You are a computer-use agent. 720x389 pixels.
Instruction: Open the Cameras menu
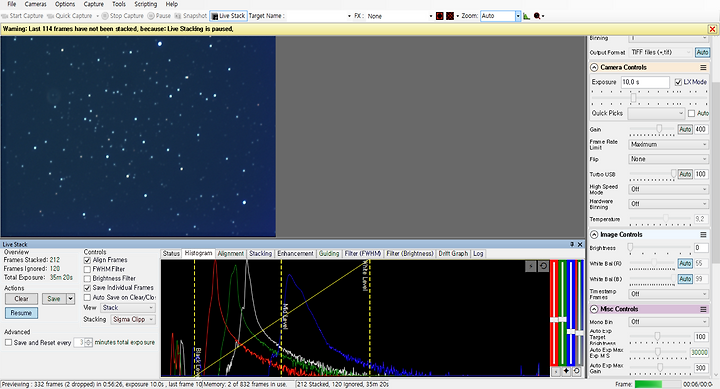[x=35, y=4]
